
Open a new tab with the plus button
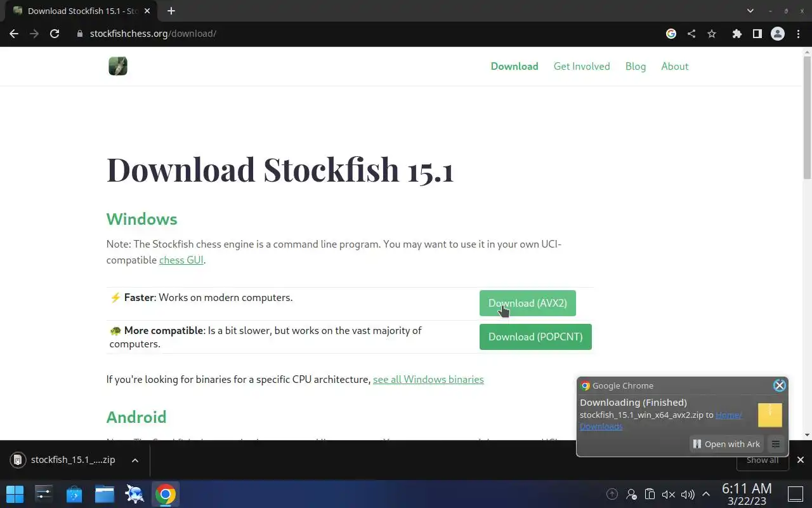pos(171,11)
